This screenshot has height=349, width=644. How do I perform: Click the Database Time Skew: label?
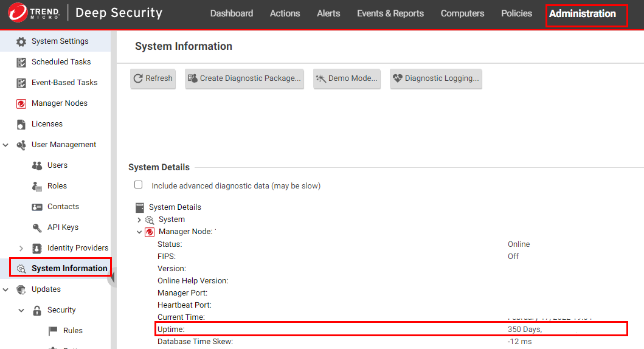[195, 342]
